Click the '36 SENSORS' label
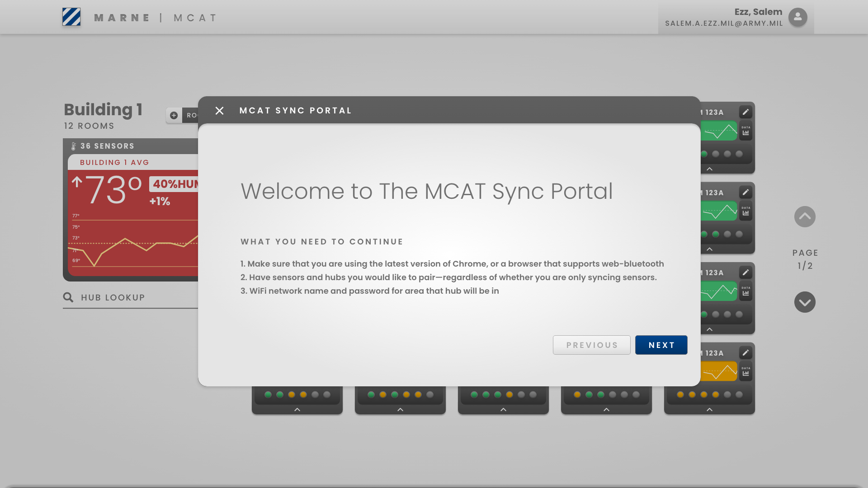 pyautogui.click(x=107, y=146)
